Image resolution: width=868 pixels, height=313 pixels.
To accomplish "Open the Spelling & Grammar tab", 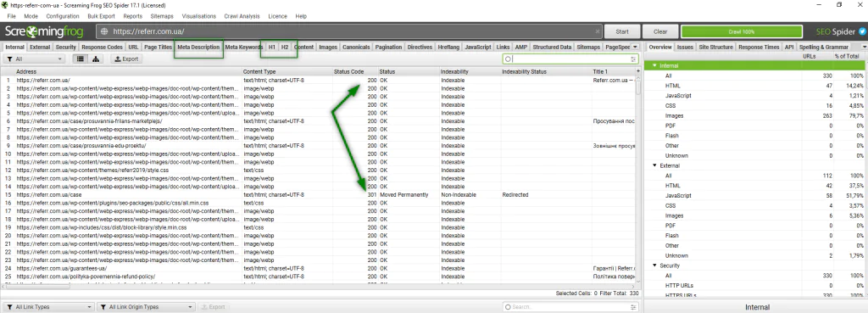I will (x=824, y=48).
